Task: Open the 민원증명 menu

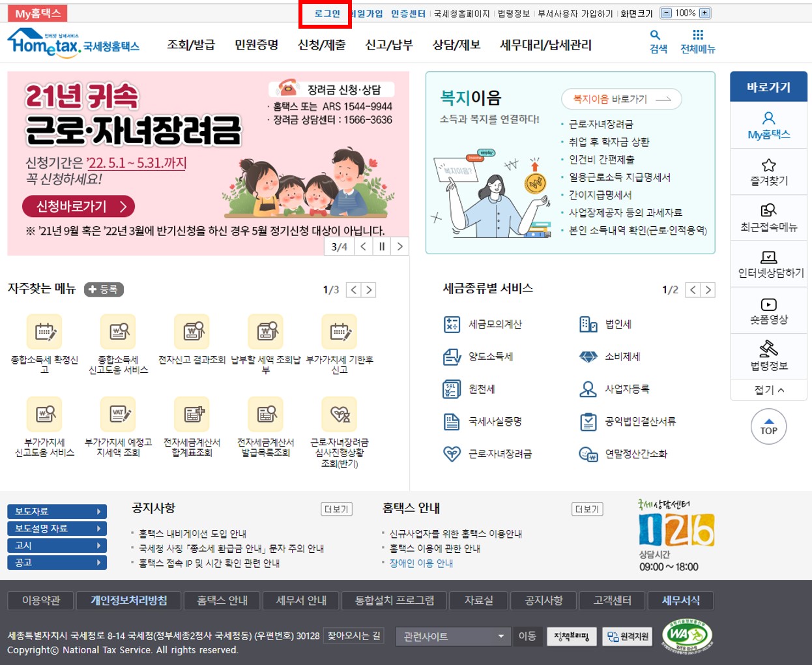Action: tap(257, 45)
